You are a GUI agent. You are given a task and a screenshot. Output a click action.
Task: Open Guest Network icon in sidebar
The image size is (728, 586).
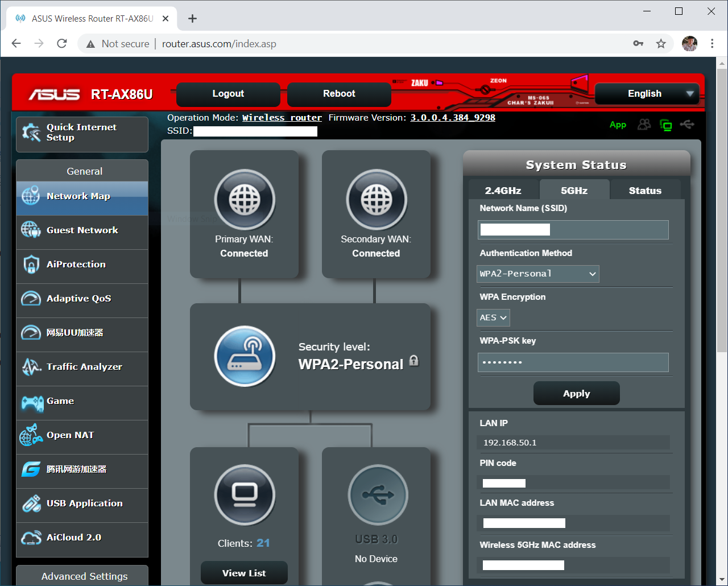(31, 230)
